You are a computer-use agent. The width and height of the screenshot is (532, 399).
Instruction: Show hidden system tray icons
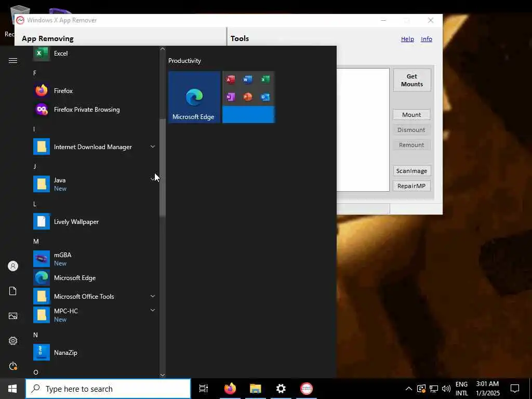click(x=409, y=389)
